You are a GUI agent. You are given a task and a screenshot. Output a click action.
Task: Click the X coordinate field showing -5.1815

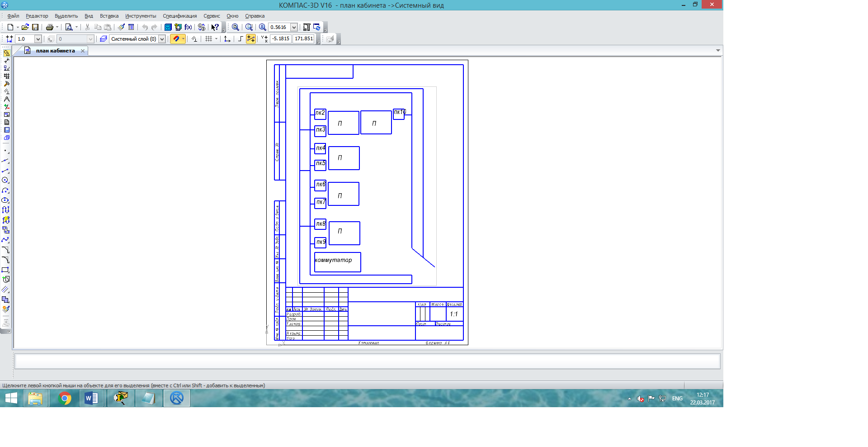click(x=281, y=39)
